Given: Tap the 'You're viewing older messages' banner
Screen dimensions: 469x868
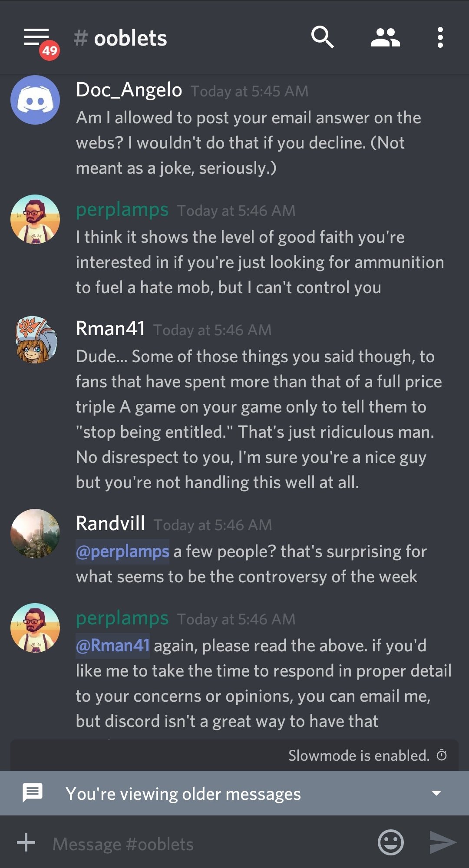Looking at the screenshot, I should [x=234, y=793].
